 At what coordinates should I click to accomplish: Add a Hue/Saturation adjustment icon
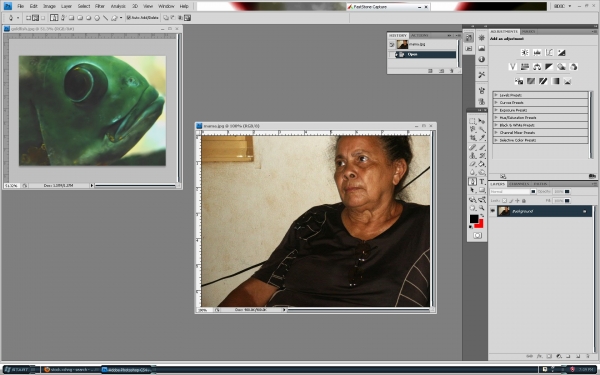(525, 67)
